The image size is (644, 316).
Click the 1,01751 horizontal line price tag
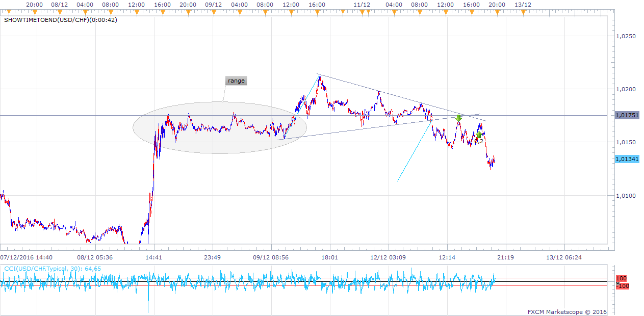point(627,115)
